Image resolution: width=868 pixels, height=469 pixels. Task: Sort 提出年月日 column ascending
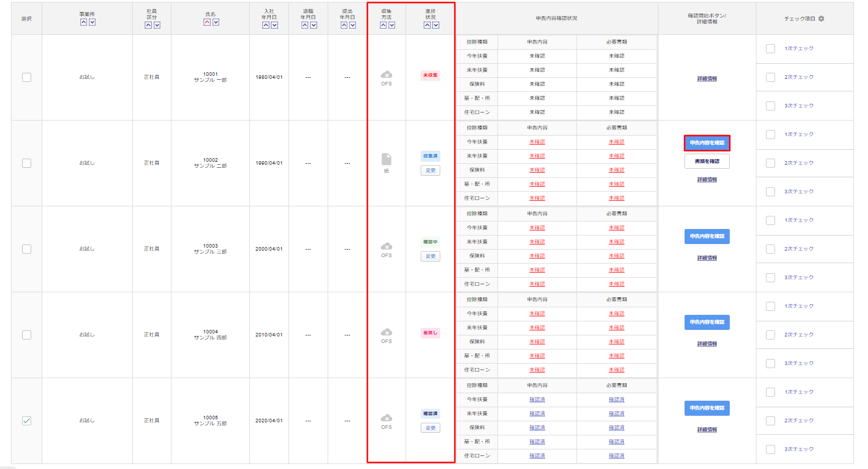(x=344, y=25)
